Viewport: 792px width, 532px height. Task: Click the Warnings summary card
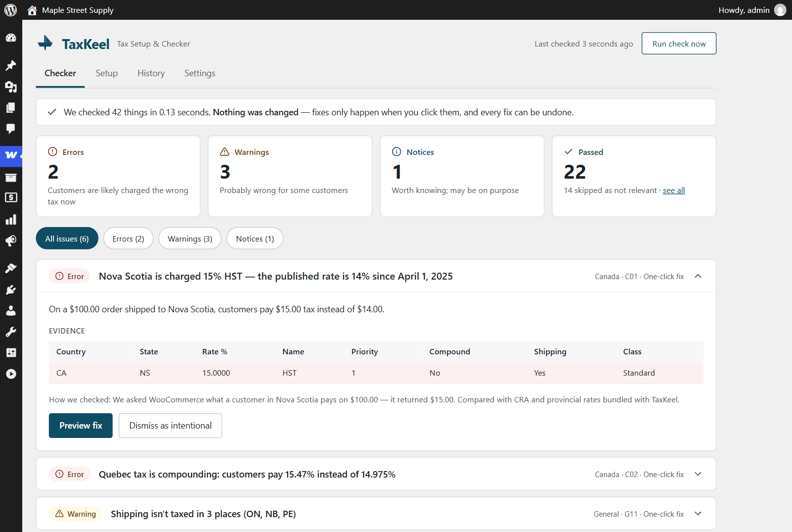290,176
